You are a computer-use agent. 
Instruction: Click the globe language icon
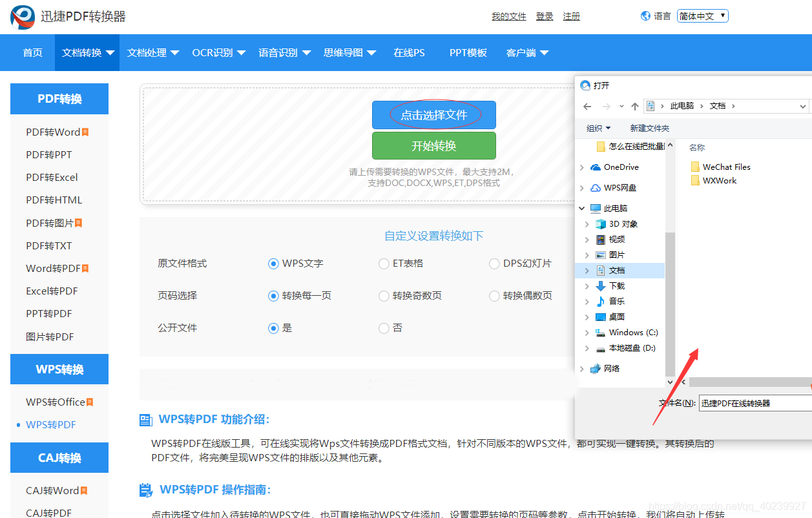(x=645, y=16)
